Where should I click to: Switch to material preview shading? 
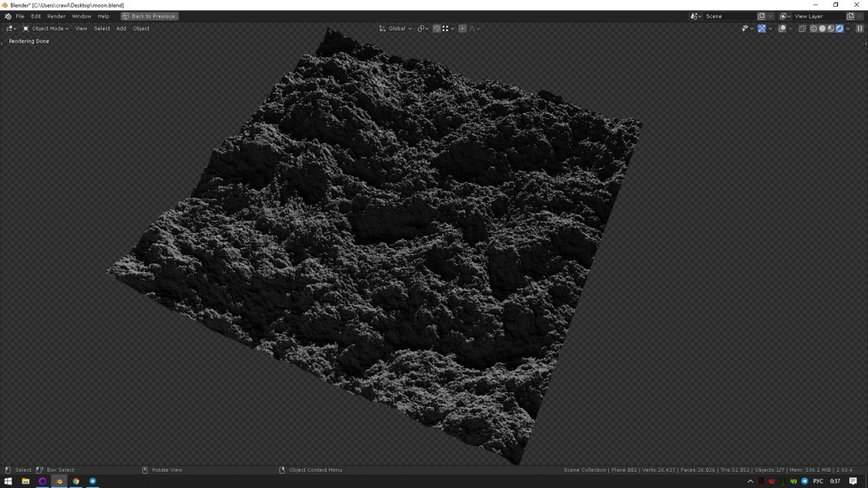click(831, 28)
